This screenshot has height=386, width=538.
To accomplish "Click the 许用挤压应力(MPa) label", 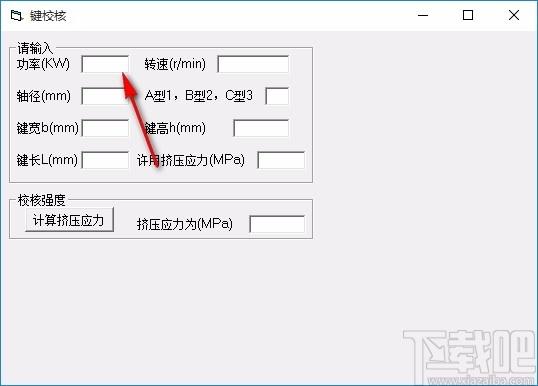I will tap(191, 160).
